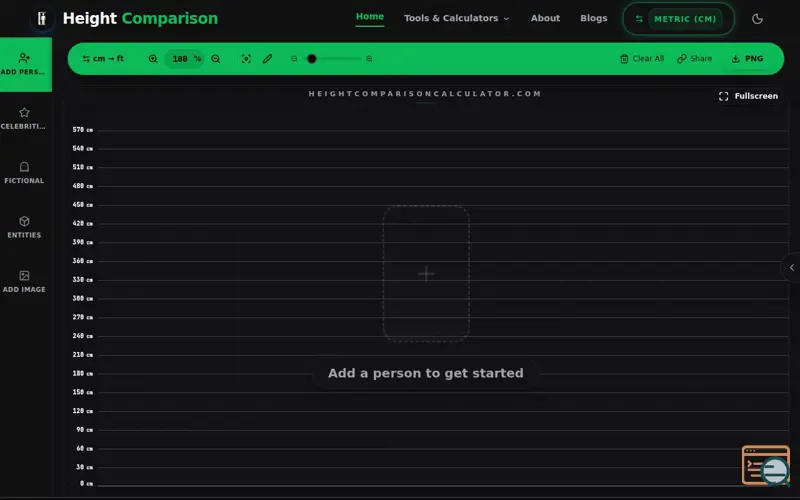Viewport: 800px width, 500px height.
Task: Download chart as PNG
Action: coord(747,59)
